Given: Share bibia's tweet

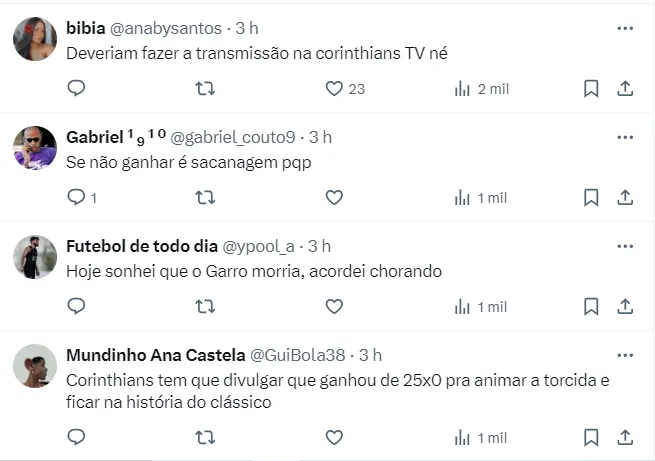Looking at the screenshot, I should pos(625,89).
